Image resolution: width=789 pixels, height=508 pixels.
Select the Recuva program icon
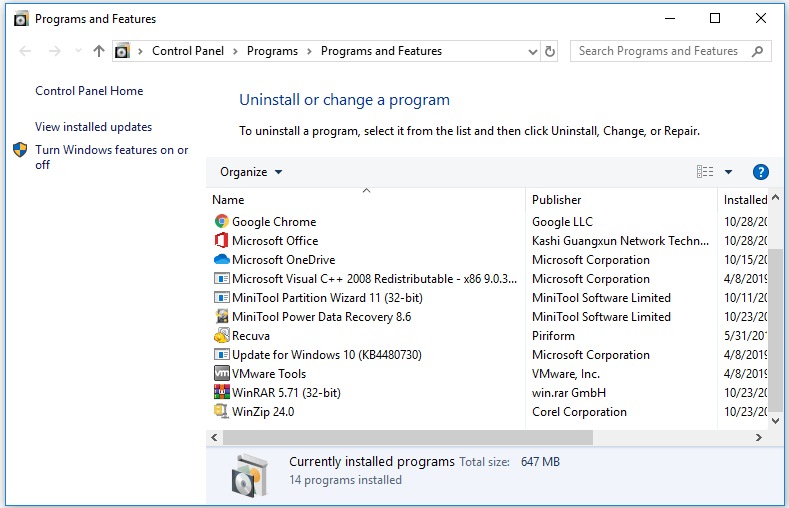click(221, 336)
